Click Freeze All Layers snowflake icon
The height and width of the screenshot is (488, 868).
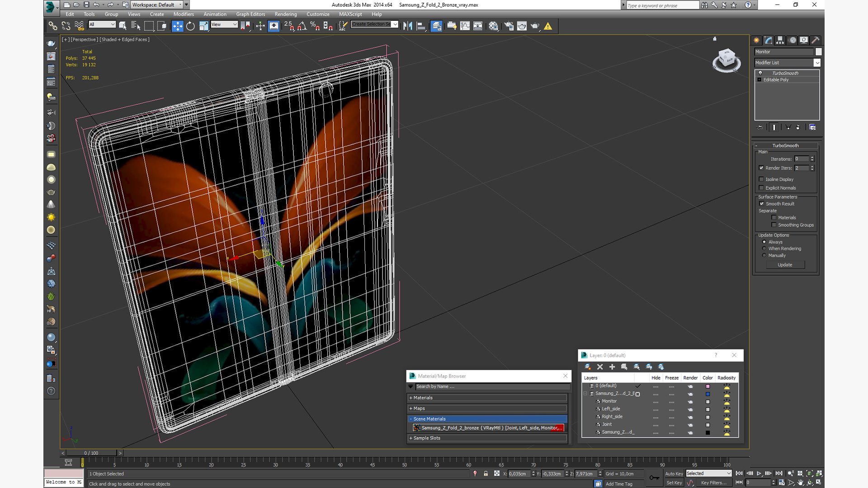[661, 367]
